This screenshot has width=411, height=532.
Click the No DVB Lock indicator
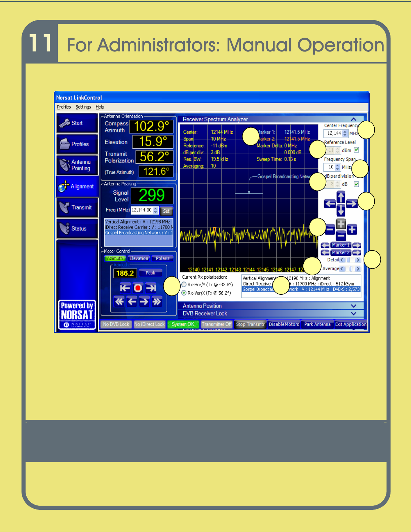tap(116, 324)
